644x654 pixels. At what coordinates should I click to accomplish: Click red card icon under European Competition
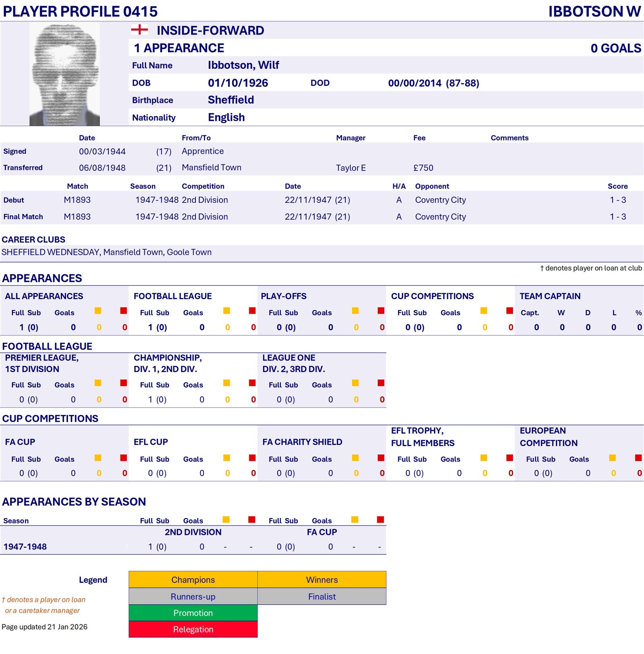pos(638,458)
